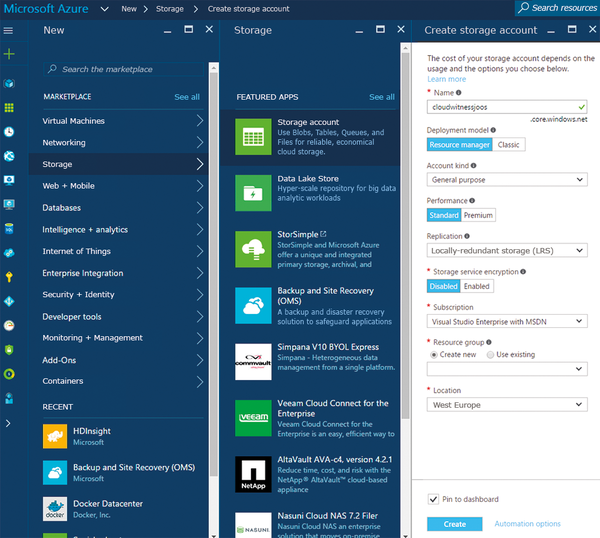Open the green circle cost icon in the sidebar
This screenshot has height=538, width=600.
pyautogui.click(x=9, y=374)
